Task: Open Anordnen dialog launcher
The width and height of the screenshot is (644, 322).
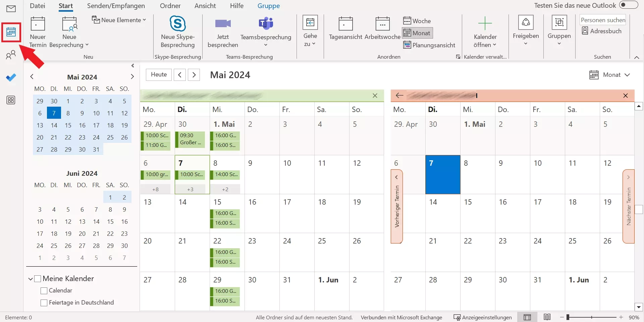Action: [x=458, y=57]
